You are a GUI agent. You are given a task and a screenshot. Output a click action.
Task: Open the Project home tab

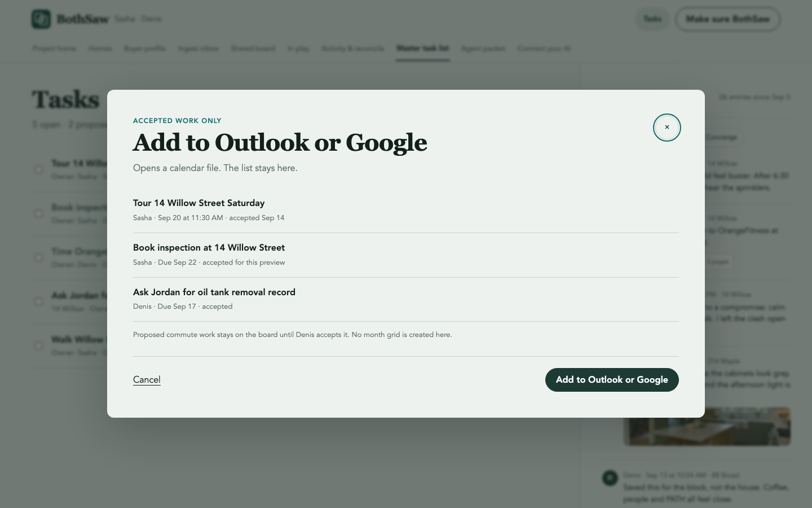coord(54,49)
